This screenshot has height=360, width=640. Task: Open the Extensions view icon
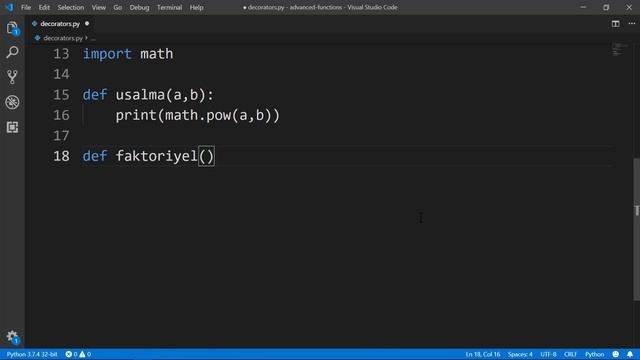point(12,127)
